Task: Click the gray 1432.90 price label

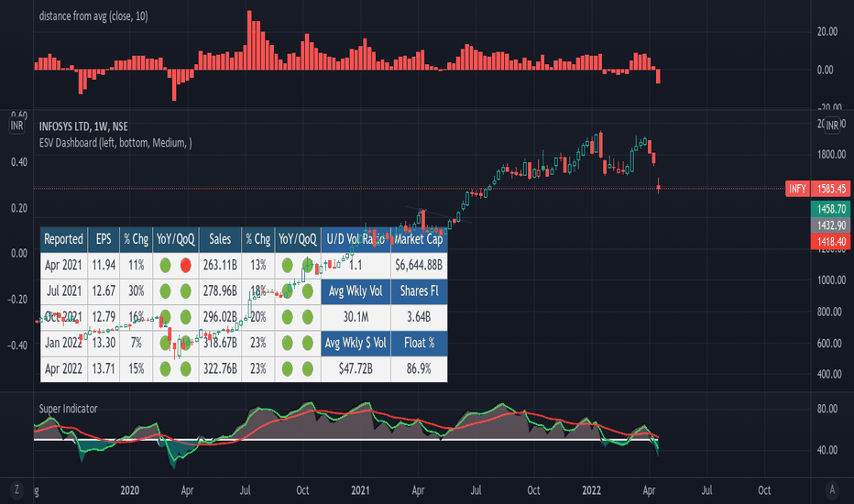Action: [831, 225]
